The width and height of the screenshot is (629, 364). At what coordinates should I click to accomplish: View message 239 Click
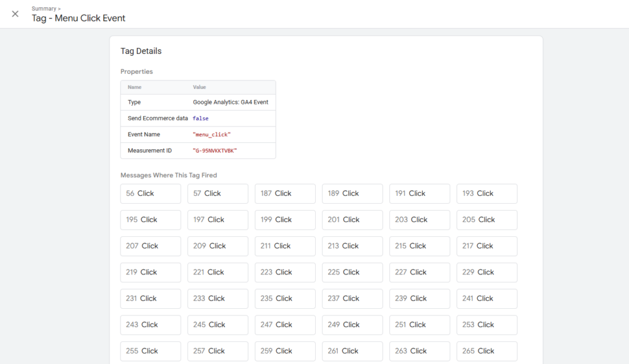[x=420, y=299]
